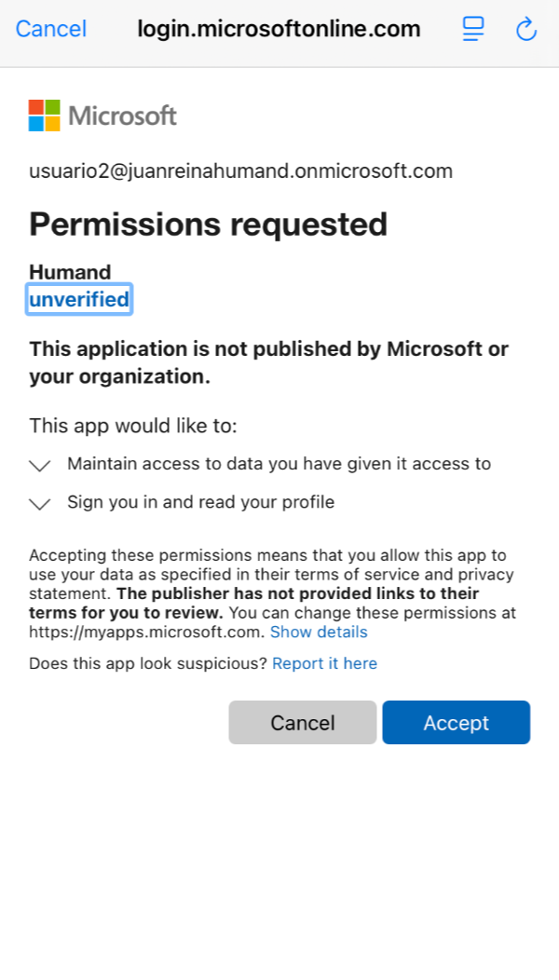This screenshot has height=980, width=559.
Task: Tap the login.microsoftonline.com address title
Action: 279,29
